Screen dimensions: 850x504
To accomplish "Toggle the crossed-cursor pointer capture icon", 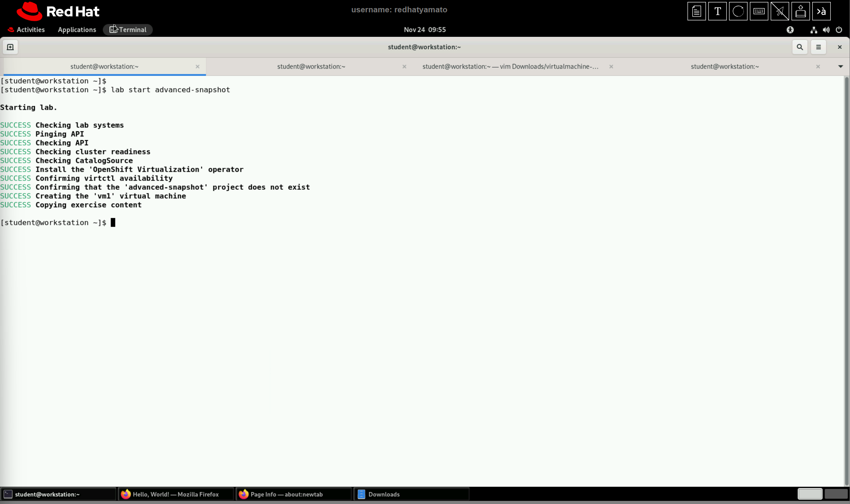I will click(780, 11).
